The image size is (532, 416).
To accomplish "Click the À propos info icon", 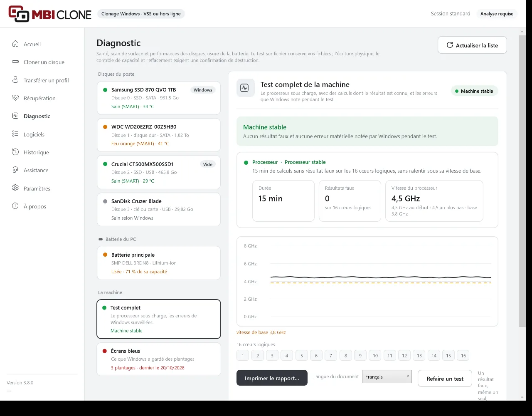I will (15, 206).
